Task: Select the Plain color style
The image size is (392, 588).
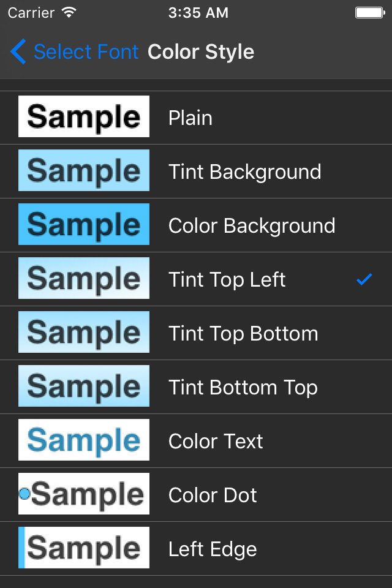Action: (190, 118)
